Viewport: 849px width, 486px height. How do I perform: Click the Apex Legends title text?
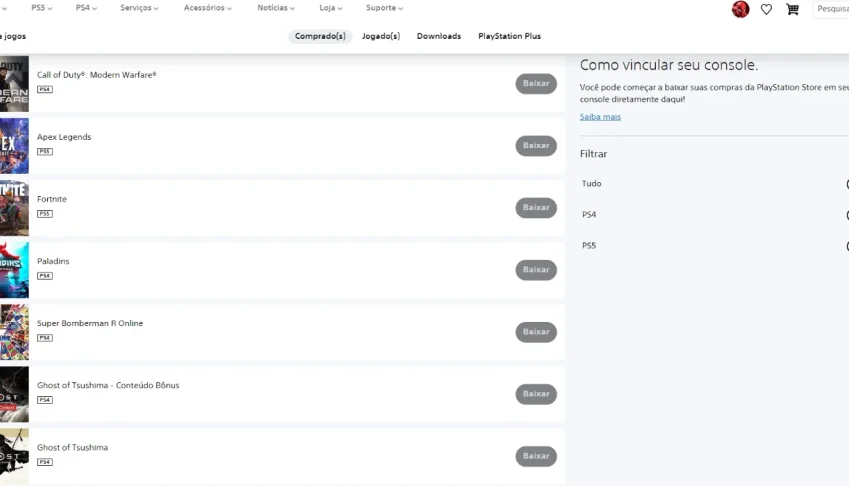click(x=64, y=137)
